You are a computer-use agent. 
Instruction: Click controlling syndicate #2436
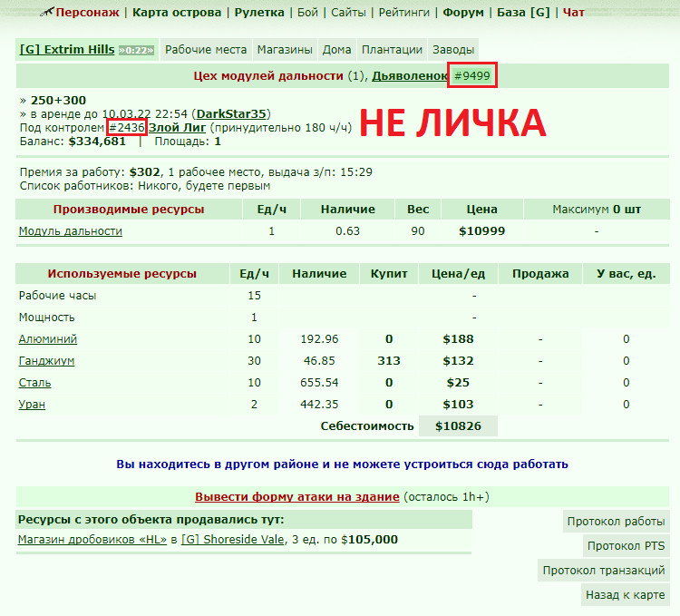click(x=127, y=128)
